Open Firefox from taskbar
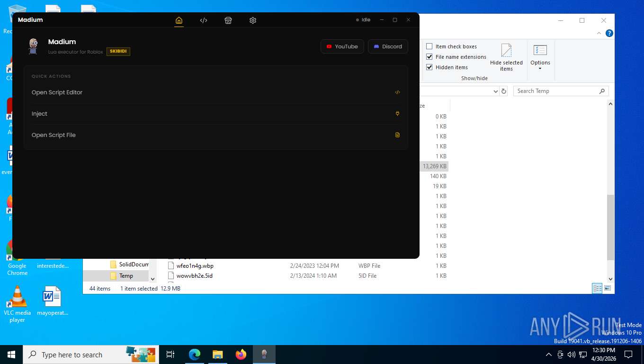The image size is (644, 364). click(241, 355)
